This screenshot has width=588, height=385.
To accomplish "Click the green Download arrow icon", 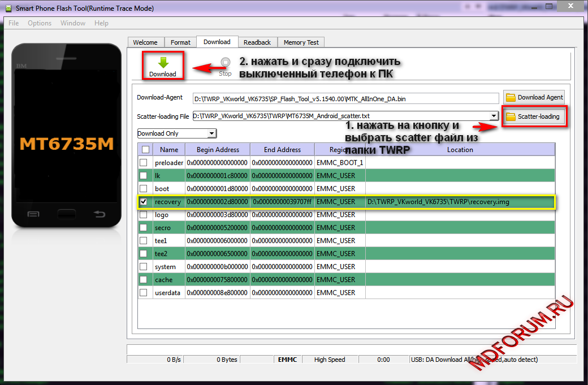I will (x=163, y=63).
